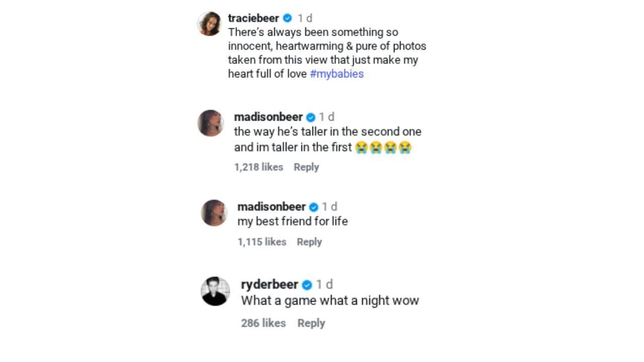Viewport: 644px width, 362px height.
Task: Reply to the 'my best friend for life' comment
Action: pos(309,242)
